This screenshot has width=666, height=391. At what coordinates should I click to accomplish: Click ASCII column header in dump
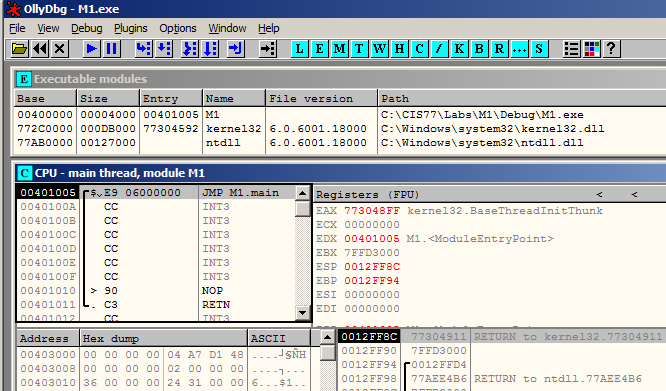279,338
